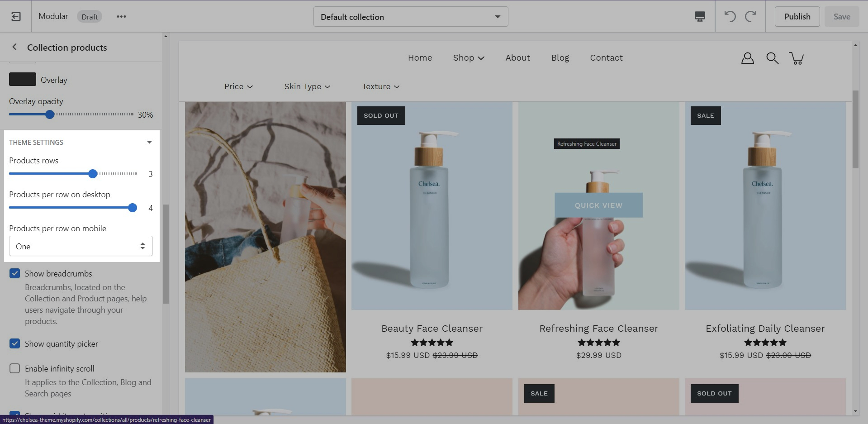Open the shopping cart icon

796,58
